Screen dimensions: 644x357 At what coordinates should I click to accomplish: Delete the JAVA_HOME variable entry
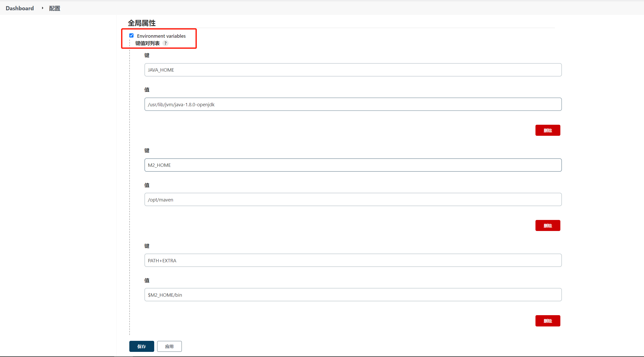(548, 130)
